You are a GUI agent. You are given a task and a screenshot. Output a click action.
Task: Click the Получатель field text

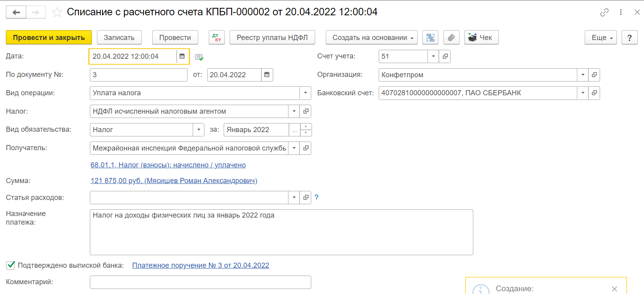pos(189,148)
